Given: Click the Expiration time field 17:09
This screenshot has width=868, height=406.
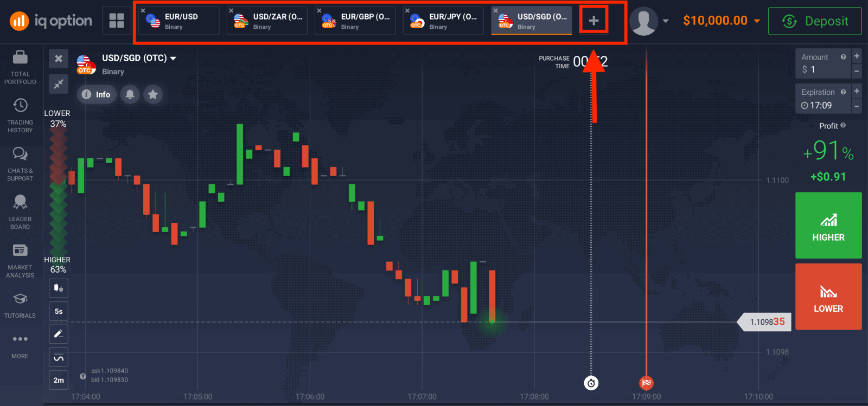Looking at the screenshot, I should coord(823,99).
